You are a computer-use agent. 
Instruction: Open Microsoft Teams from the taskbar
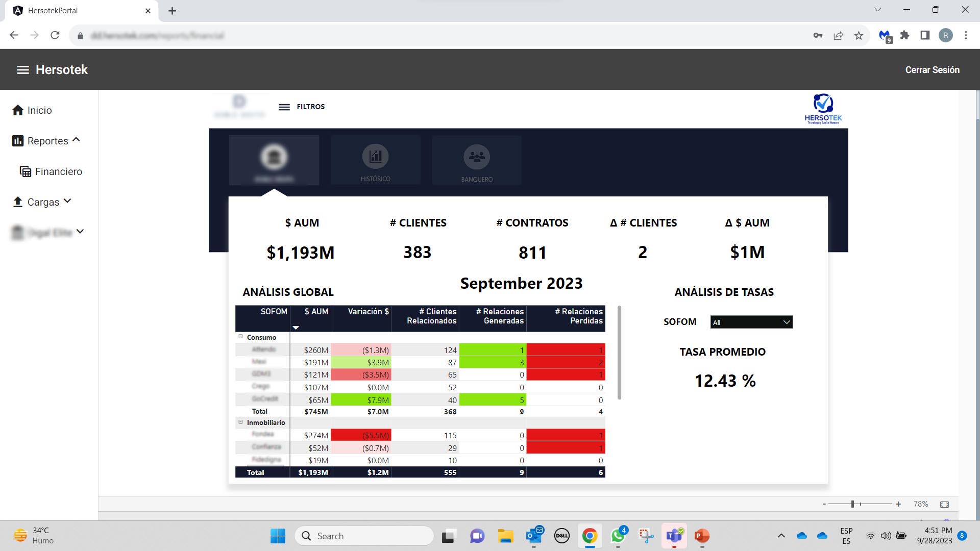[674, 536]
